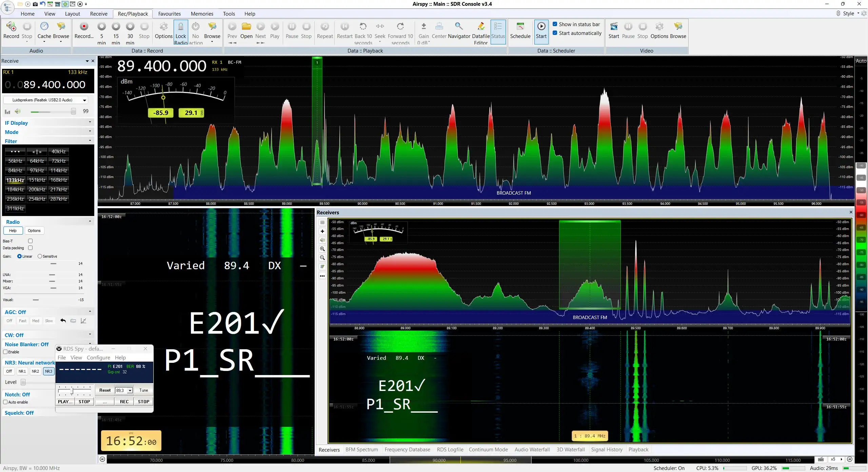Image resolution: width=868 pixels, height=472 pixels.
Task: Enable Bias-T checkbox
Action: [30, 241]
